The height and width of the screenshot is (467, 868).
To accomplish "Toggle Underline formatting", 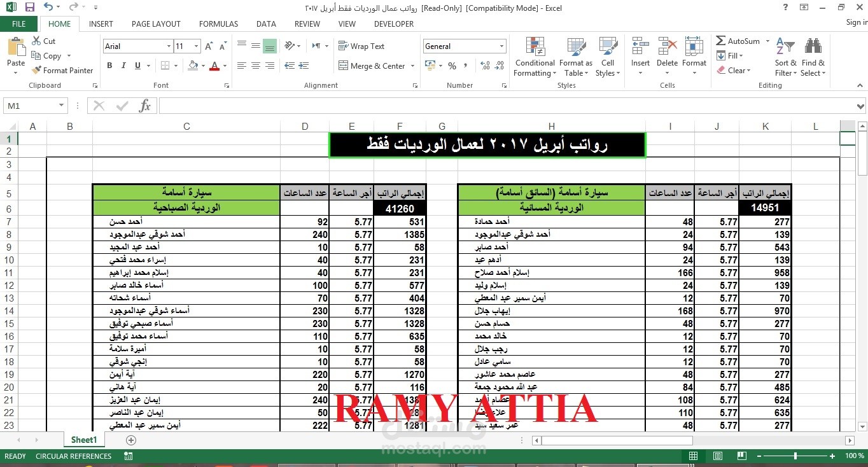I will tap(137, 66).
